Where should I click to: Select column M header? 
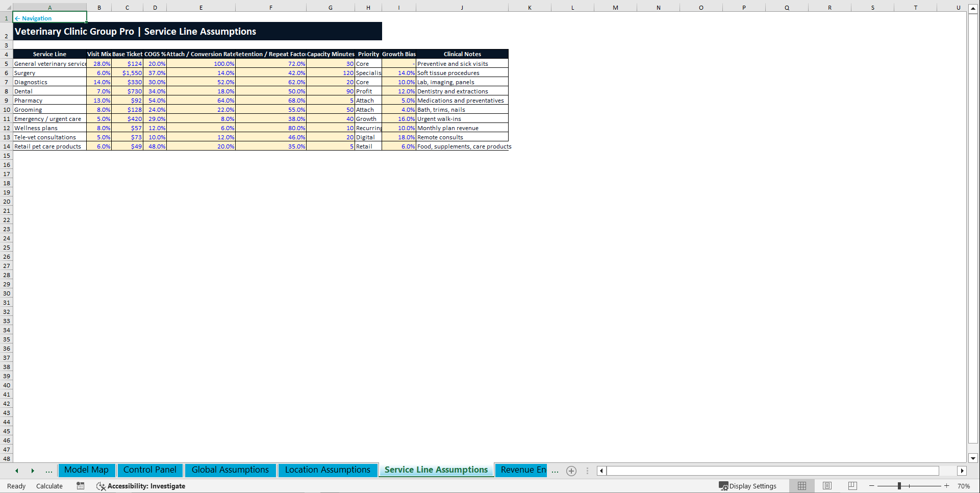(615, 8)
